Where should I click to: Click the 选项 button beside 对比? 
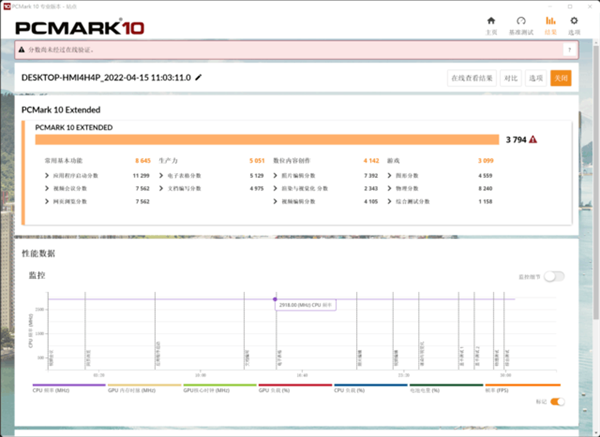pos(536,78)
